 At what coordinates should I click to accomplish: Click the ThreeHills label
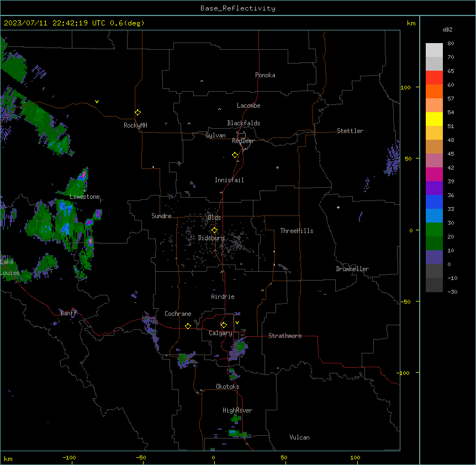(x=297, y=231)
